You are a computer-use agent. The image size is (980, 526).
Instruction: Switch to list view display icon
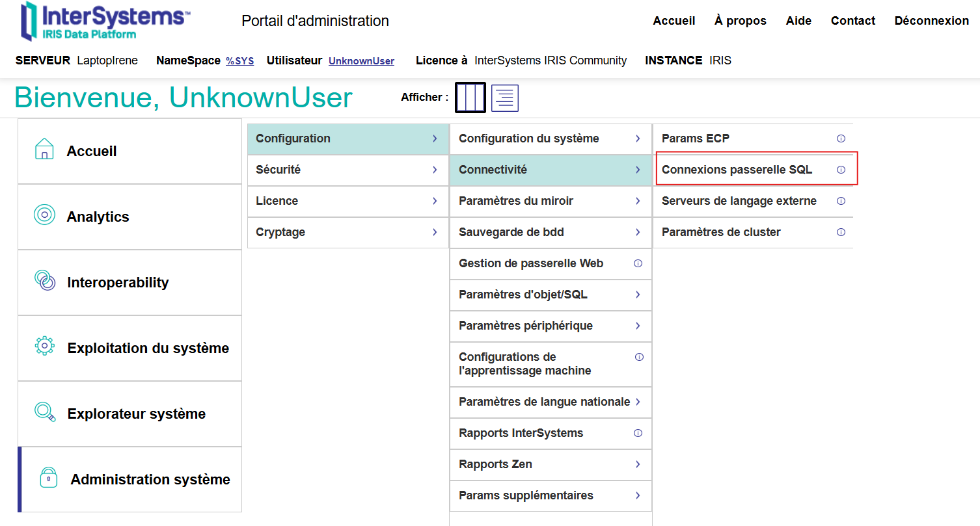[x=505, y=98]
